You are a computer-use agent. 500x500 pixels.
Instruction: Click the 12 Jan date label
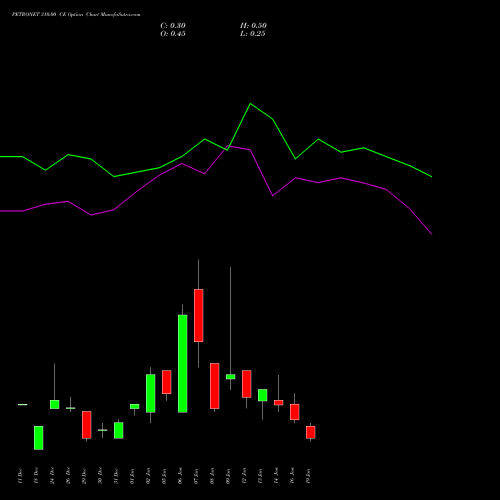[x=244, y=476]
